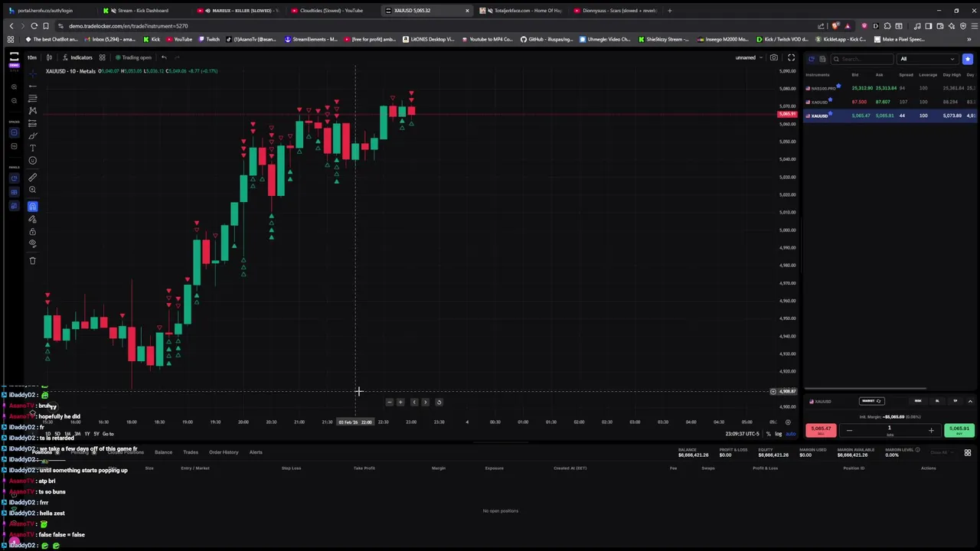Decrease lot size with minus button
980x551 pixels.
pyautogui.click(x=848, y=431)
